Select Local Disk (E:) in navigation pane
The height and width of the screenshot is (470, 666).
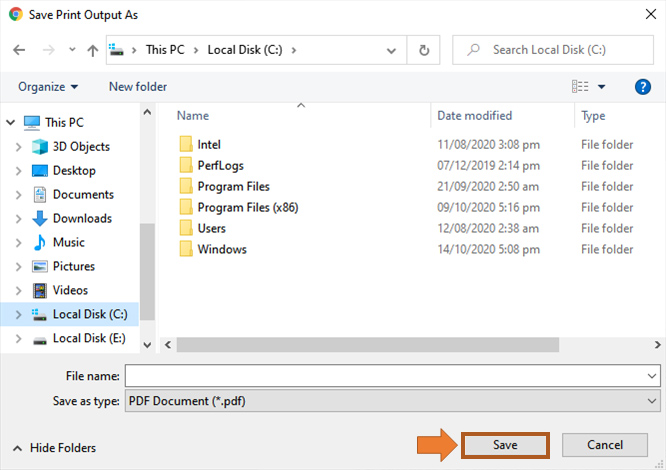(x=89, y=338)
